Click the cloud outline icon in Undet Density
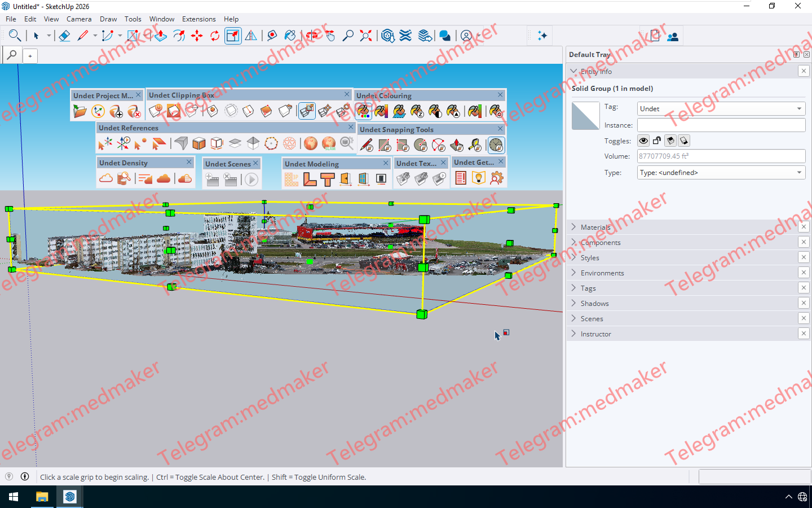 click(x=106, y=178)
